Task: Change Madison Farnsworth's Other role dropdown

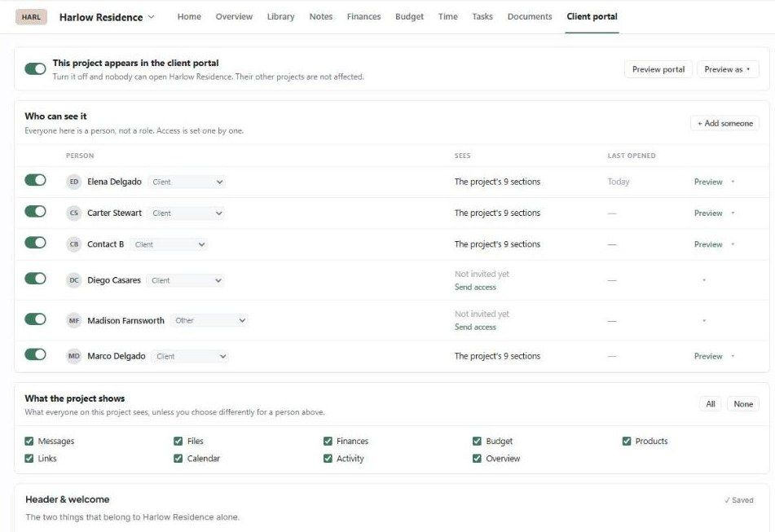Action: (x=209, y=320)
